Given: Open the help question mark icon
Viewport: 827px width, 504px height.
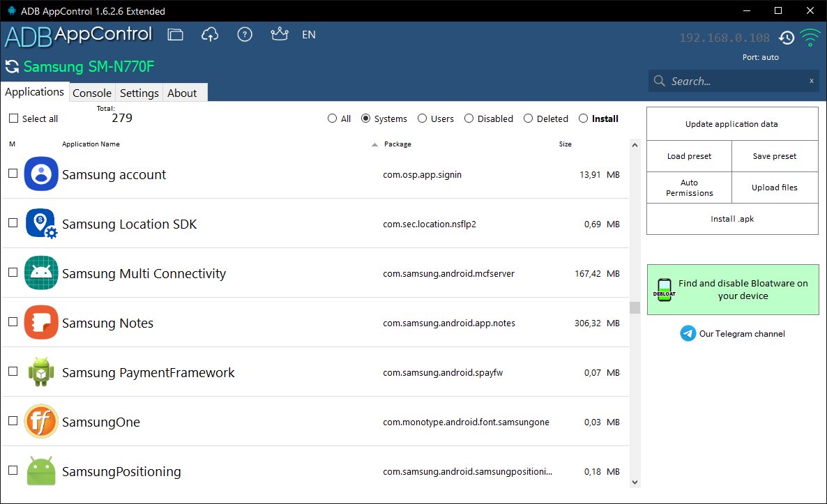Looking at the screenshot, I should click(x=245, y=35).
